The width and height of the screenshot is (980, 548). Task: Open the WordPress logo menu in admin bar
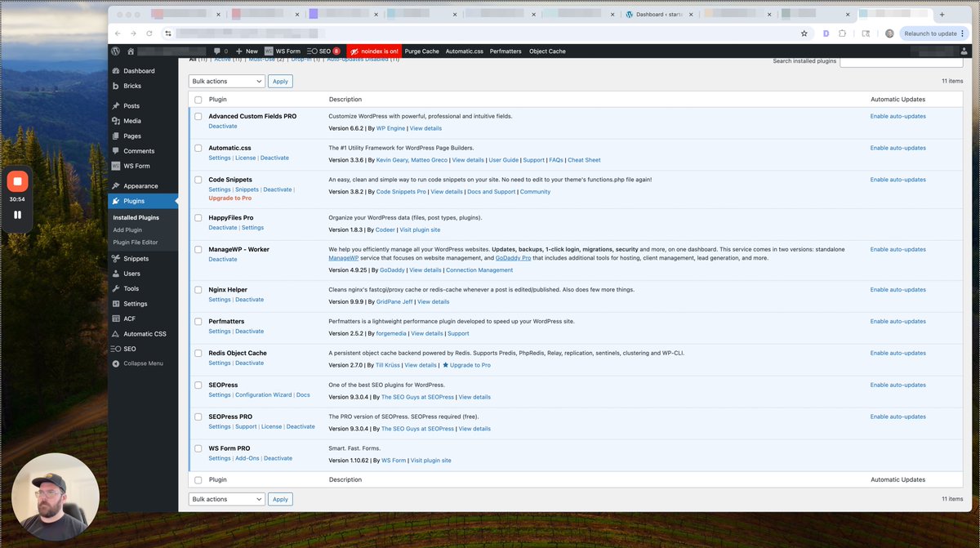pyautogui.click(x=116, y=51)
